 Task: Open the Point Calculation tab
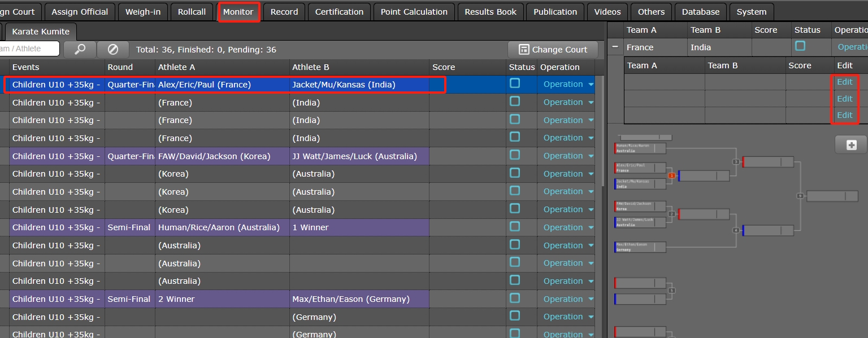click(414, 12)
